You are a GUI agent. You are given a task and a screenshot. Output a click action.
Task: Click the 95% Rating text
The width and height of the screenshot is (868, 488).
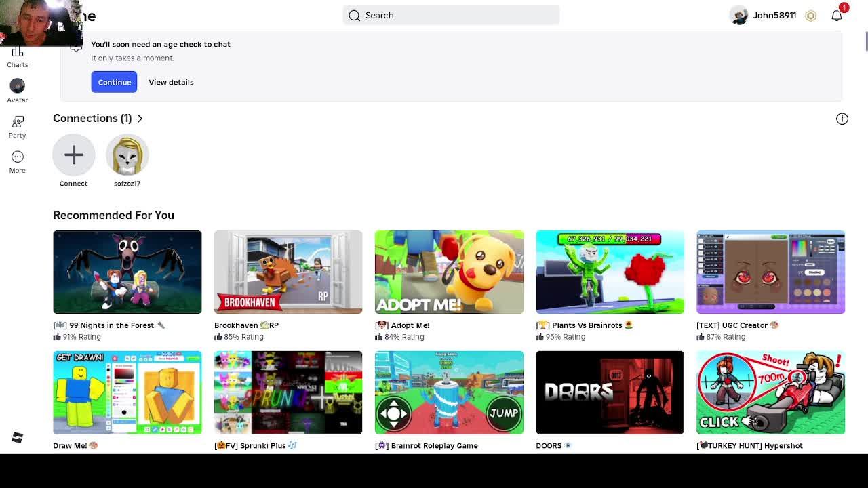pos(565,337)
